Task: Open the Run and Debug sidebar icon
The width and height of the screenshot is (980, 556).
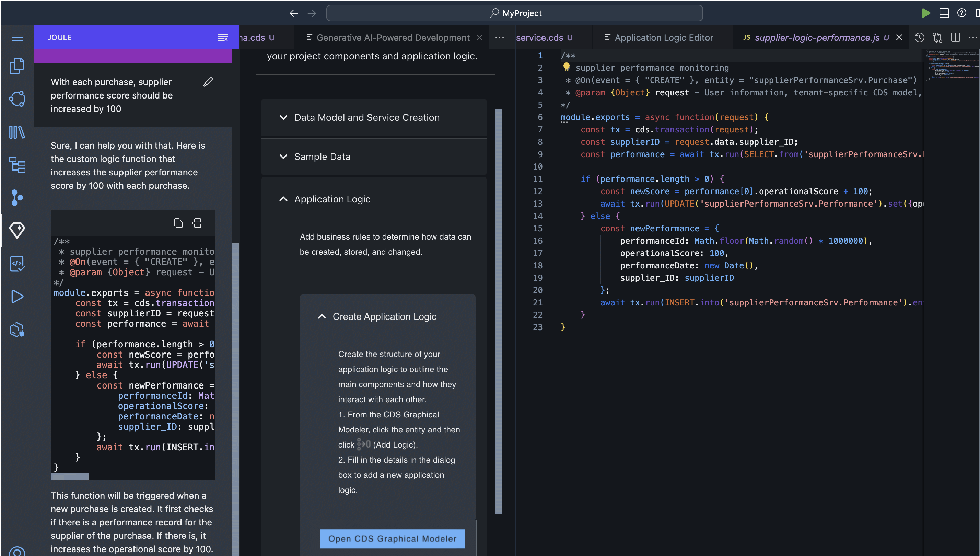Action: (x=17, y=296)
